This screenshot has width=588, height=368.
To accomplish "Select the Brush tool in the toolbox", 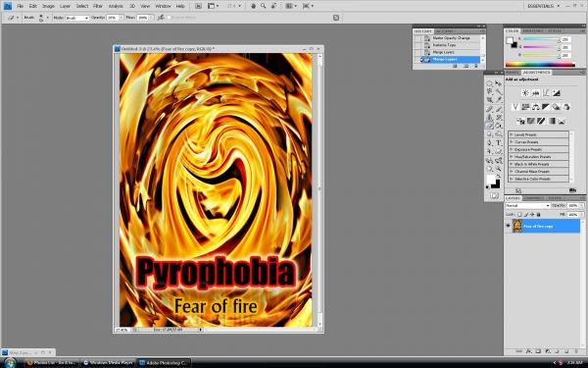I will (499, 109).
